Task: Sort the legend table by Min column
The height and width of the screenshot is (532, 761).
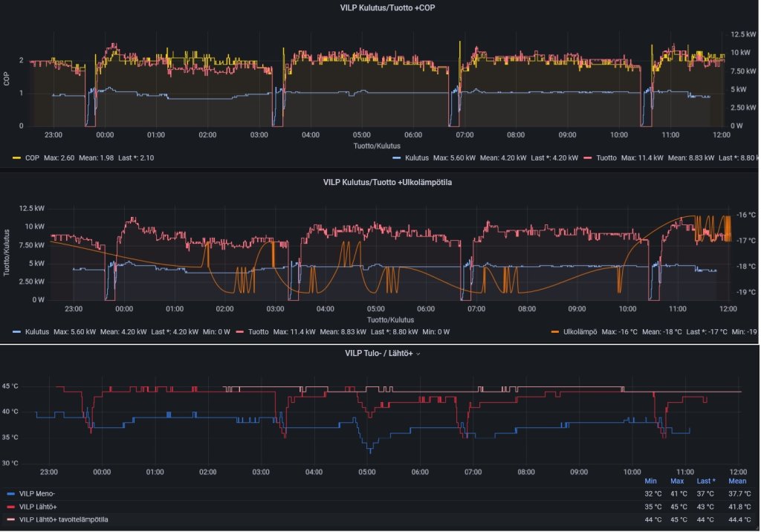Action: pyautogui.click(x=651, y=481)
